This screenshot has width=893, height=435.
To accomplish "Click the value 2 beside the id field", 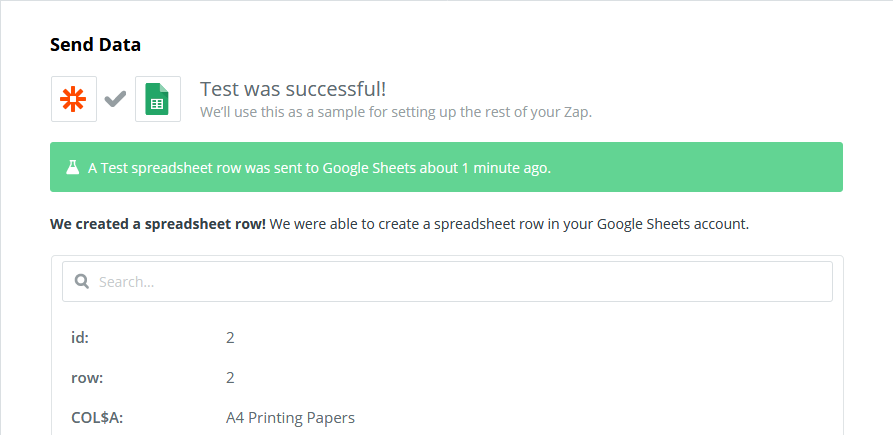I will pos(230,338).
